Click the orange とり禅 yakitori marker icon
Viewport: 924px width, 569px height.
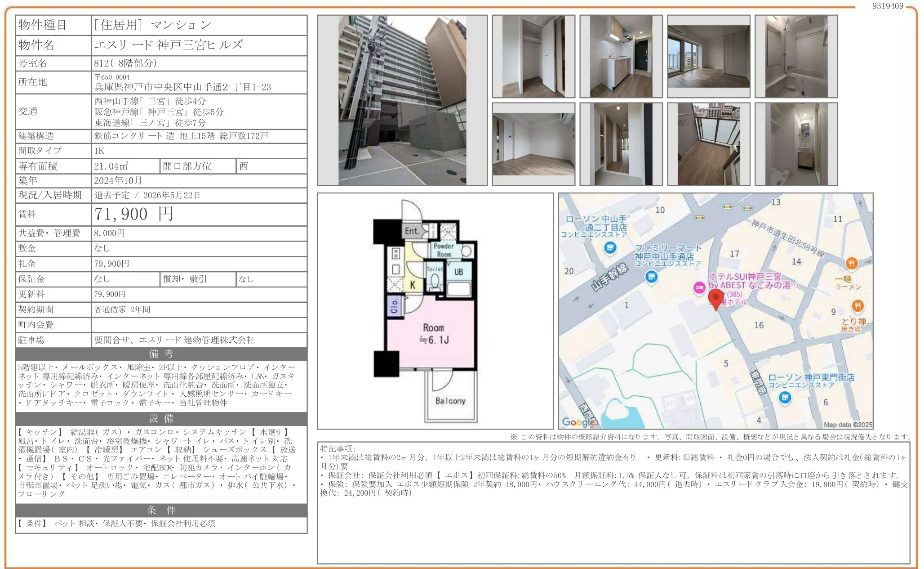click(x=857, y=306)
